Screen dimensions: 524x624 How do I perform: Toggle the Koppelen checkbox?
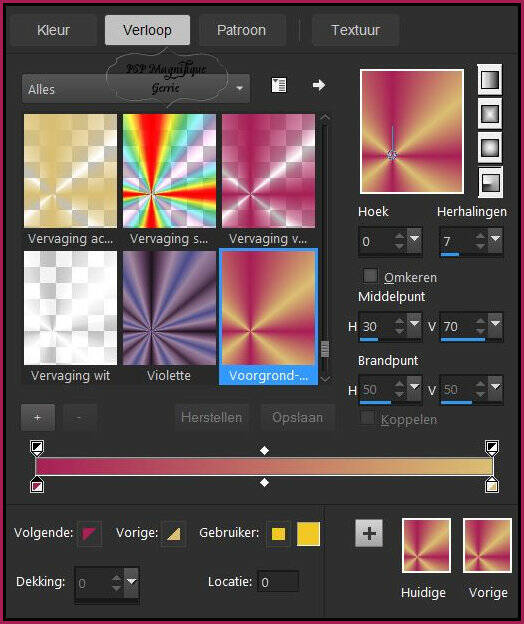(367, 418)
